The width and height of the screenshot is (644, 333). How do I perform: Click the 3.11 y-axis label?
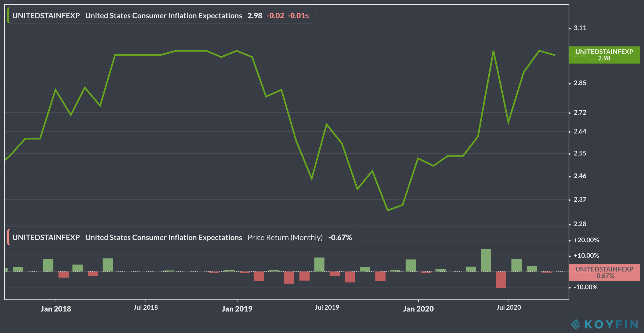pos(580,28)
